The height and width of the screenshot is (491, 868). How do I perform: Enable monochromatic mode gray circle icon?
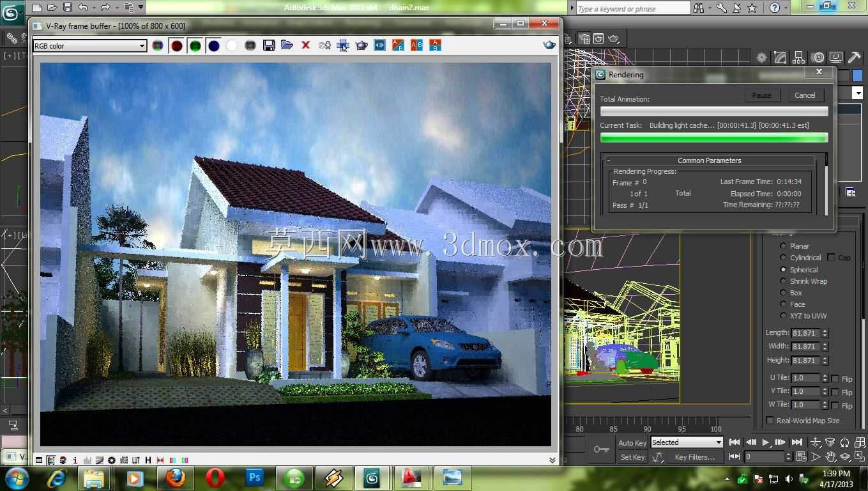[250, 45]
